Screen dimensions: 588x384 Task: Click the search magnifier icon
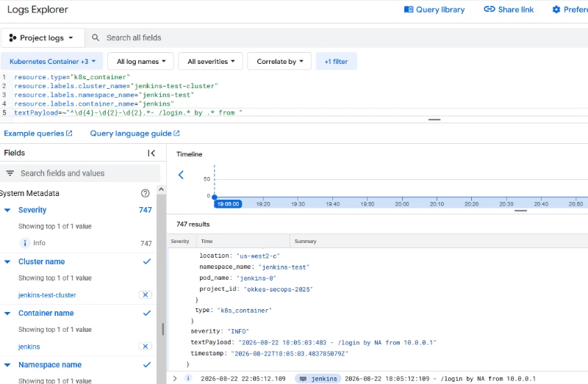[96, 38]
